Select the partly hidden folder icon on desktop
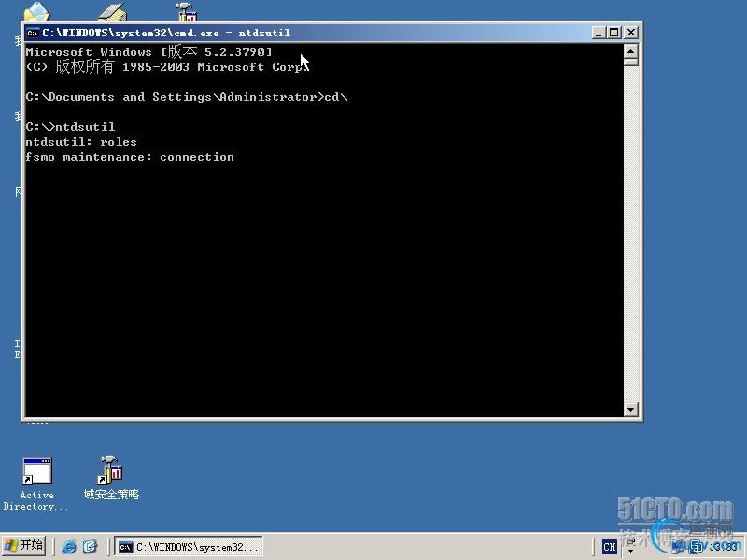The width and height of the screenshot is (747, 560). [36, 11]
